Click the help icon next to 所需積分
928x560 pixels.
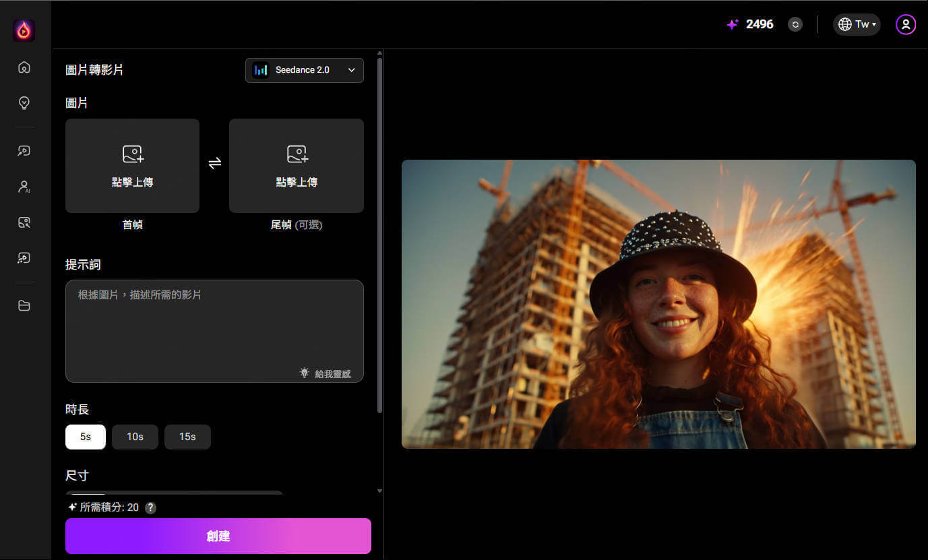pos(151,508)
